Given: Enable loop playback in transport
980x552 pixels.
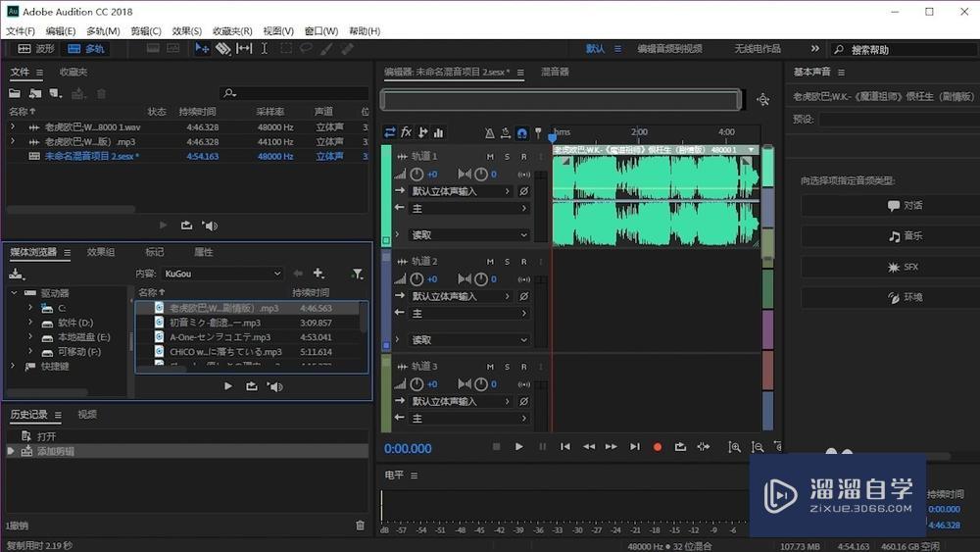Looking at the screenshot, I should (x=680, y=446).
